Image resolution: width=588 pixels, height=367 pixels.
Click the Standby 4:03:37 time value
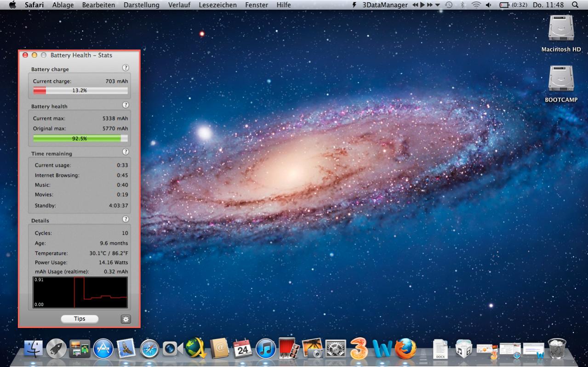pyautogui.click(x=119, y=205)
